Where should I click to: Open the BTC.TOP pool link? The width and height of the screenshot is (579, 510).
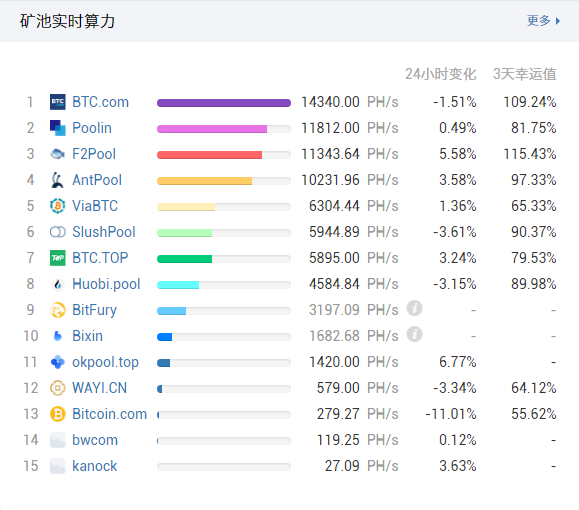click(x=100, y=258)
